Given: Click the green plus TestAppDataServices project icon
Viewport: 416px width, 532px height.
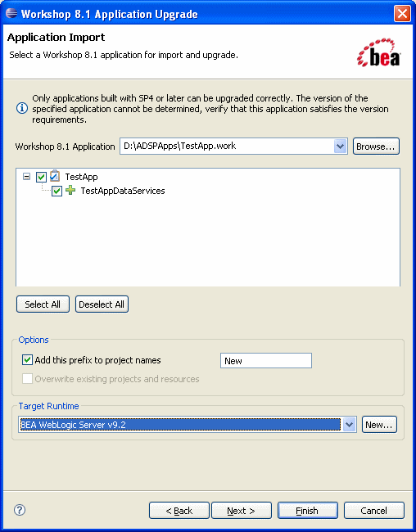Looking at the screenshot, I should (70, 190).
